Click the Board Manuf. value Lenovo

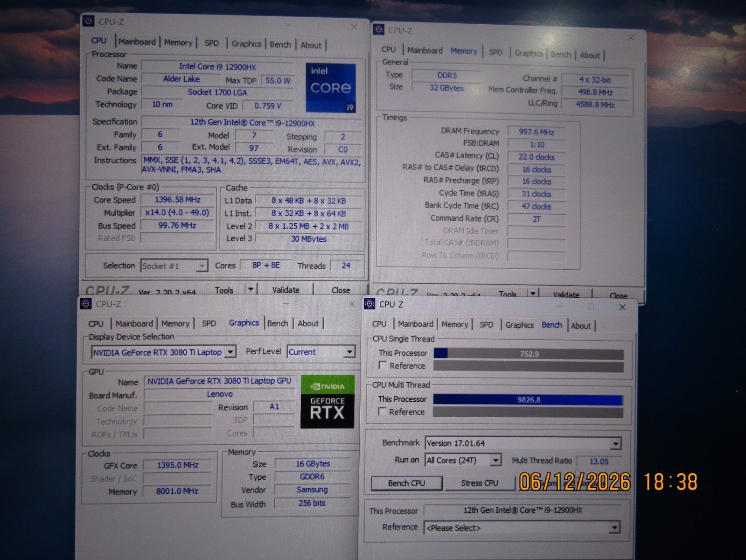pyautogui.click(x=219, y=394)
